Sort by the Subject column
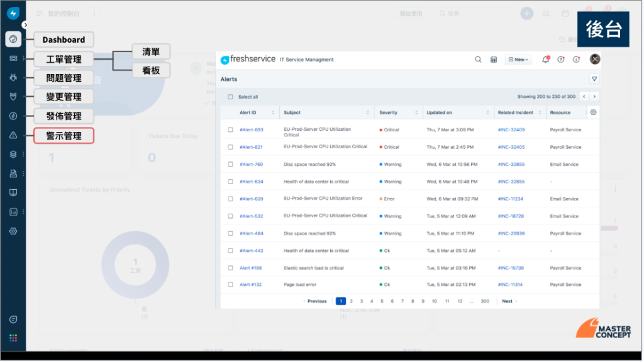The width and height of the screenshot is (644, 362). 369,113
